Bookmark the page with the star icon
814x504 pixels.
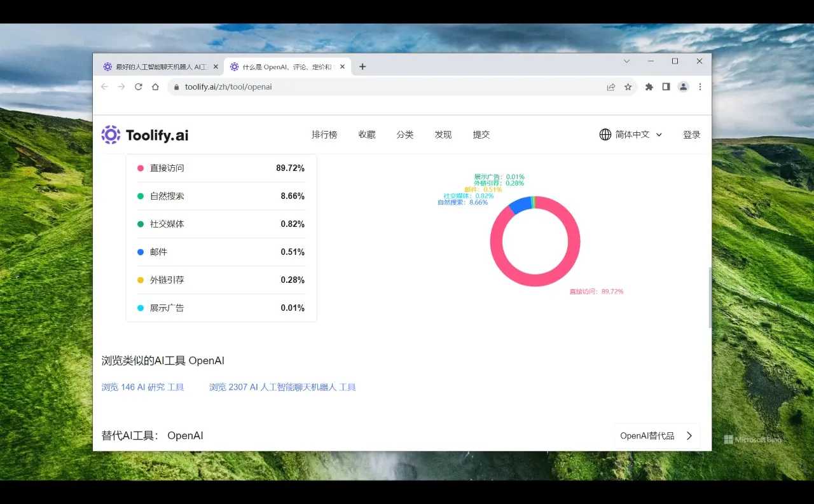[x=628, y=86]
